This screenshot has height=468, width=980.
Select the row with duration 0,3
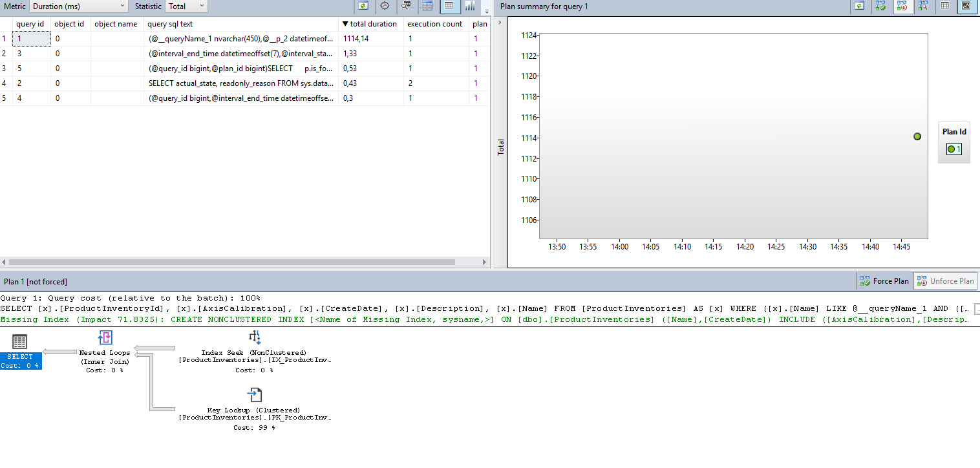point(244,98)
